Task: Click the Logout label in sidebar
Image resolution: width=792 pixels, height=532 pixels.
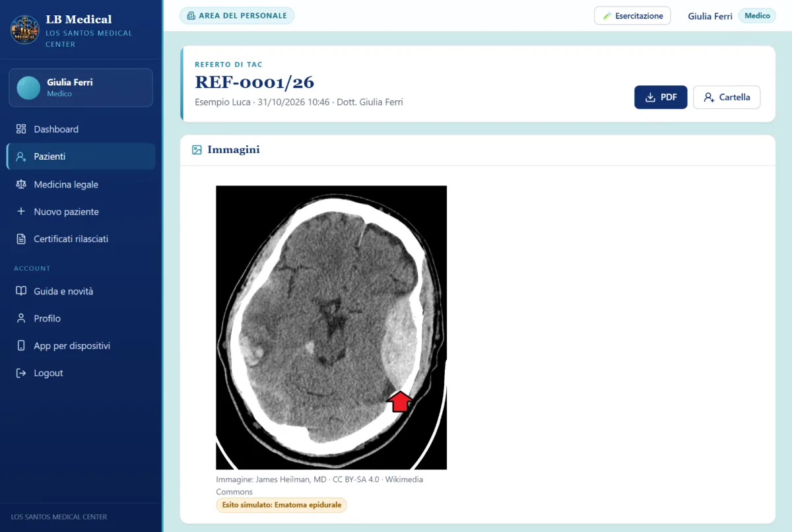Action: (x=48, y=373)
